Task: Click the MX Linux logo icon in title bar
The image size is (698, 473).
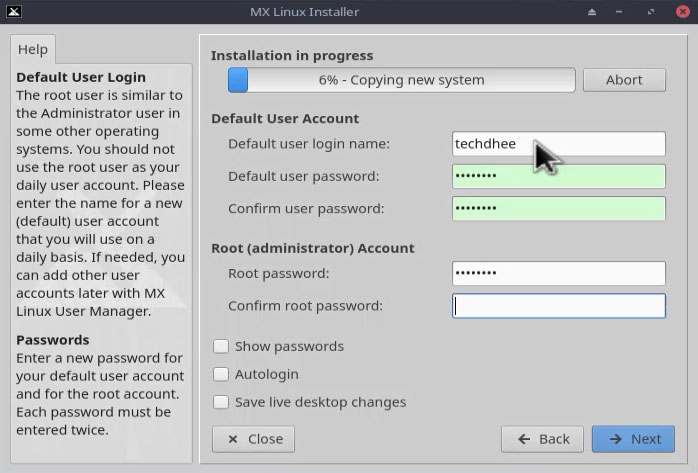Action: 14,12
